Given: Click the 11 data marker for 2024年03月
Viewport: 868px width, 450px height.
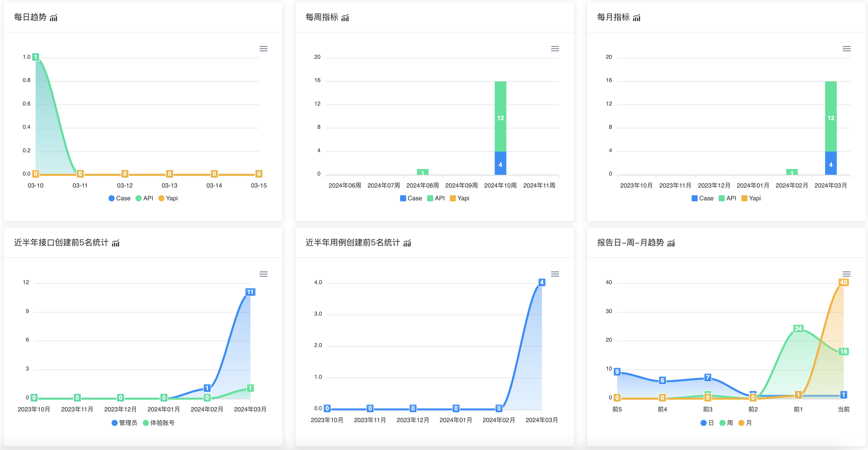Looking at the screenshot, I should pos(250,292).
